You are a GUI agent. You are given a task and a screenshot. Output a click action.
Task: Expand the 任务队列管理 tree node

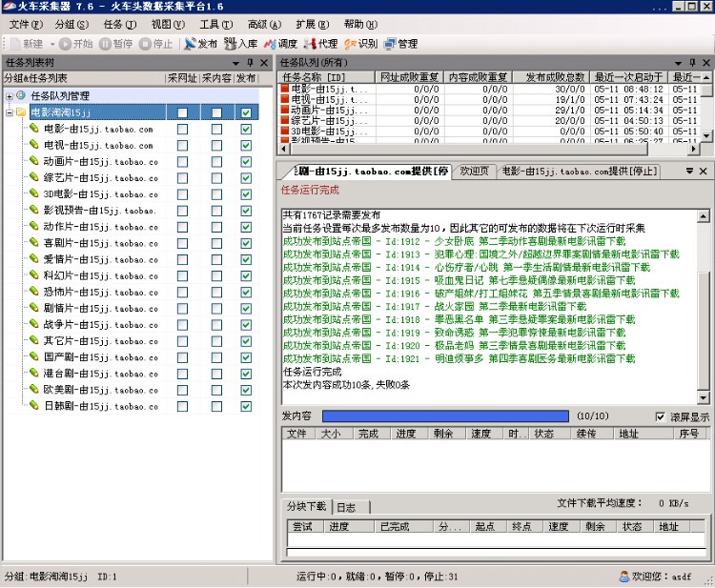coord(10,96)
